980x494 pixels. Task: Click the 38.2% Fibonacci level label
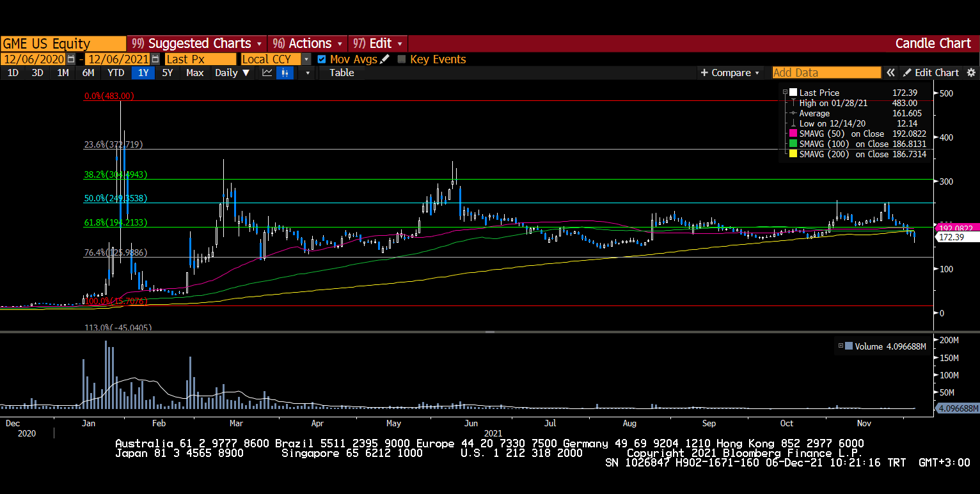(116, 174)
